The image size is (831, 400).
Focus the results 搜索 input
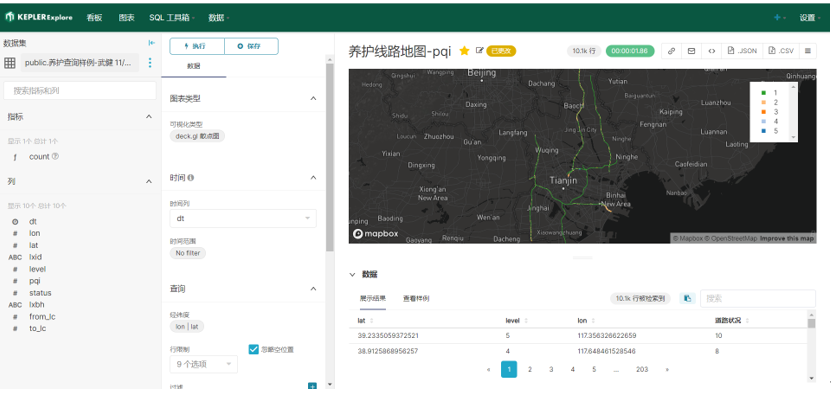click(758, 298)
